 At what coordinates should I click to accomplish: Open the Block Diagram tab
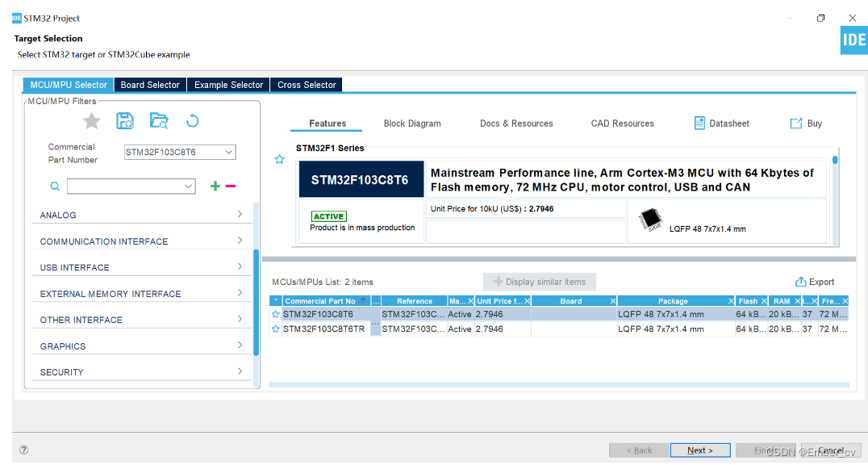[412, 123]
